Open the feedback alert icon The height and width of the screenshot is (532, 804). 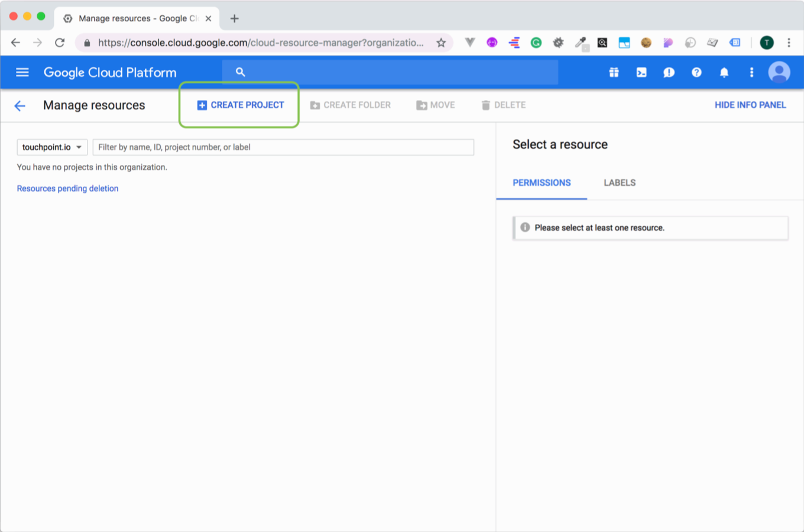669,72
